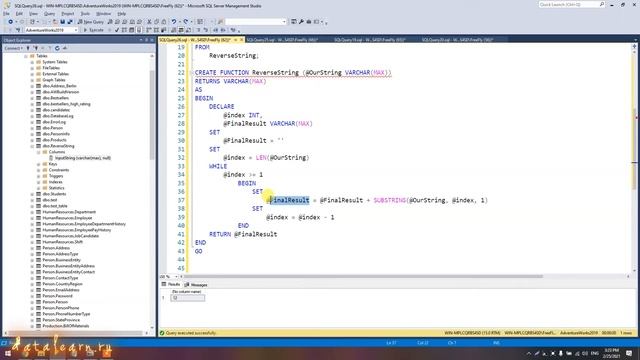The image size is (640, 360).
Task: Click the editor horizontal scrollbar
Action: [362, 276]
